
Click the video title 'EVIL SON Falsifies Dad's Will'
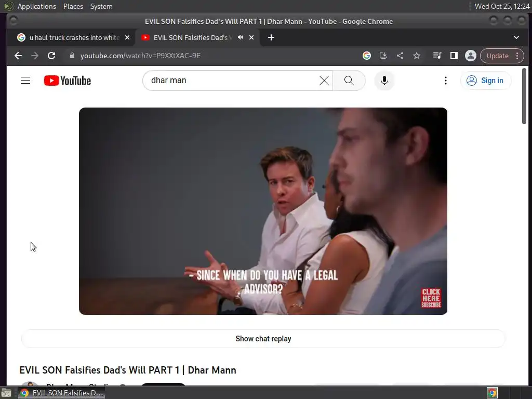tap(128, 370)
